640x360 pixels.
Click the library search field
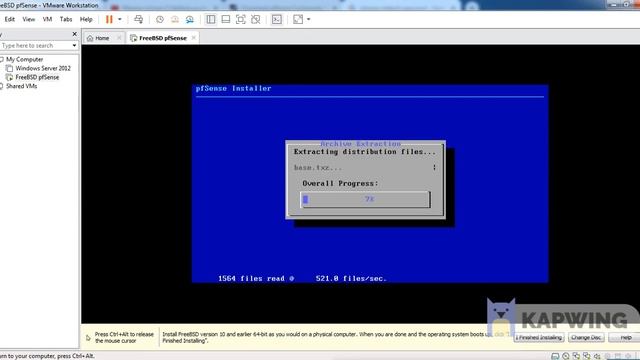pyautogui.click(x=35, y=46)
